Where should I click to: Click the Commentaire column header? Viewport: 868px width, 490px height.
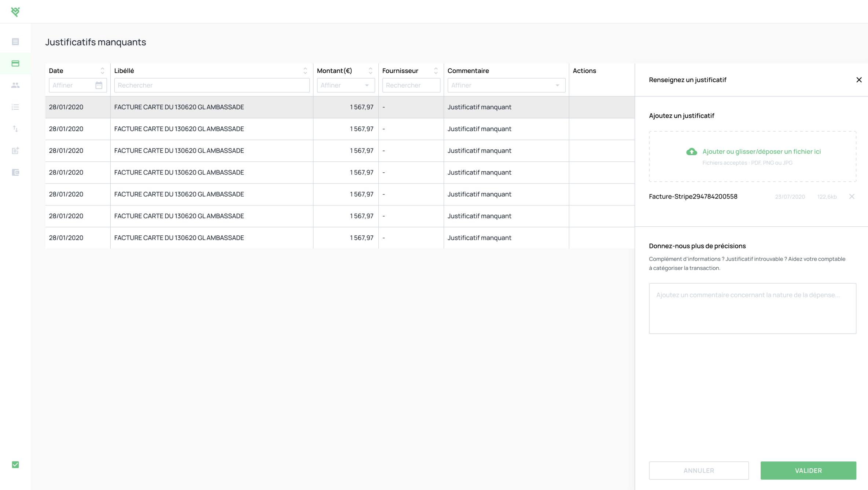(x=468, y=71)
